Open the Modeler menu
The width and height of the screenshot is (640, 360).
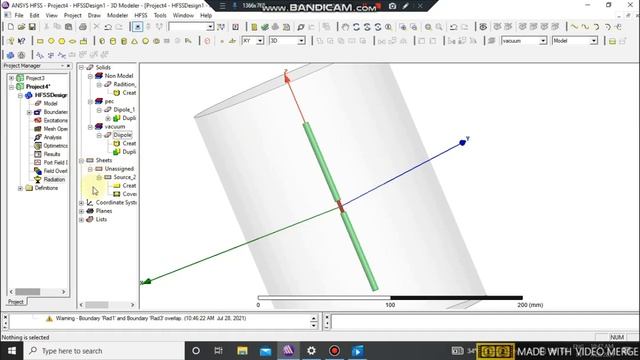118,15
